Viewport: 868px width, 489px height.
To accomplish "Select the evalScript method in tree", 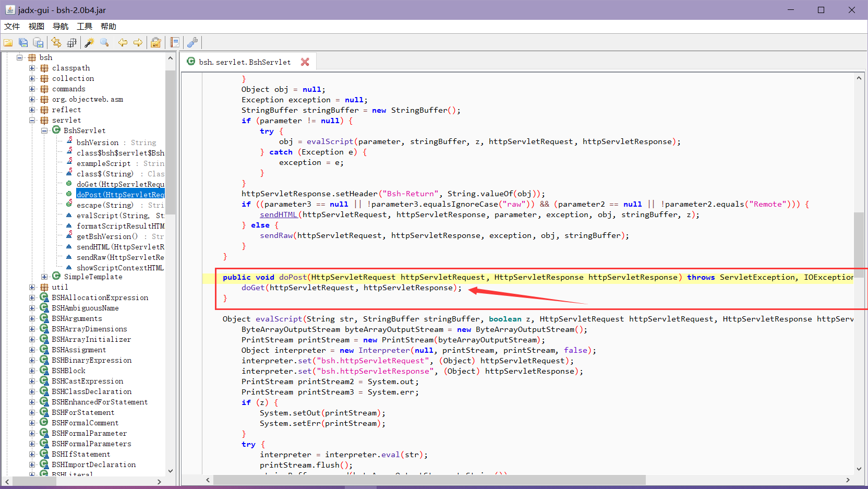I will pos(120,216).
